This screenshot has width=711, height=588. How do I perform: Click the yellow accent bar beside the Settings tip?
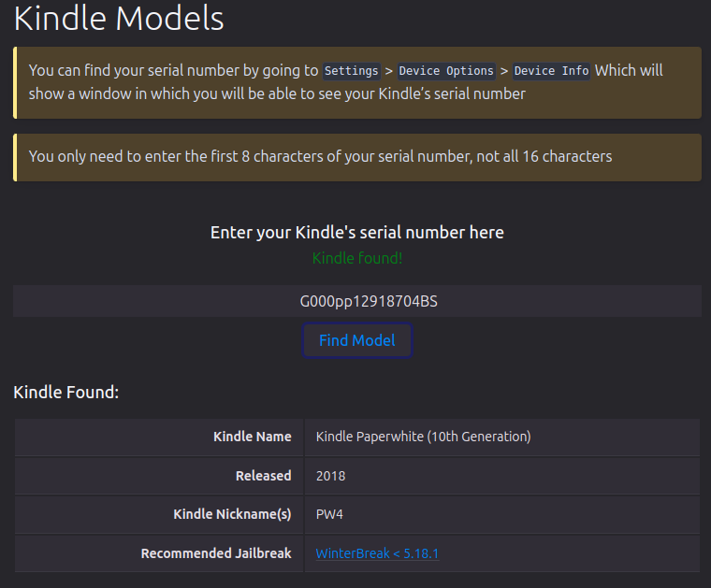click(x=15, y=82)
